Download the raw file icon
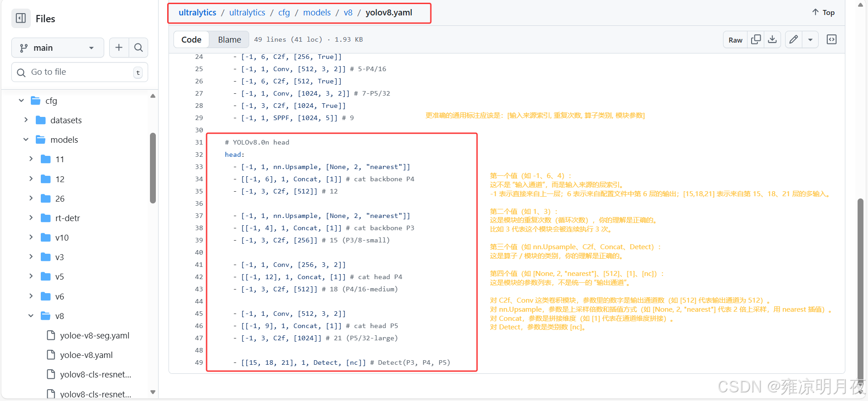 point(772,40)
